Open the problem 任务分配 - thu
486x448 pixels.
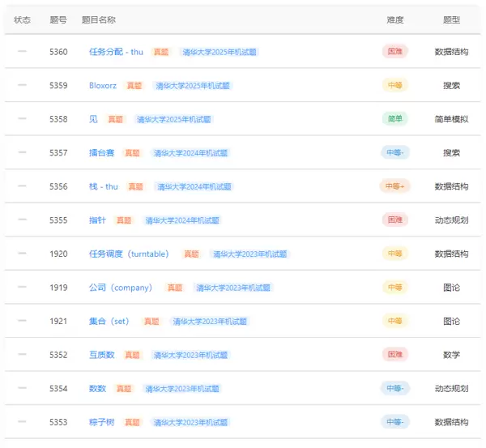coord(116,52)
